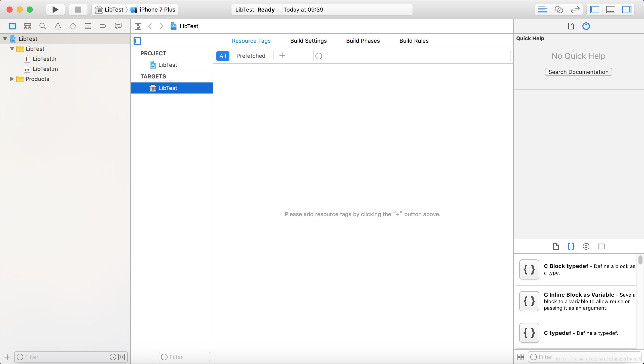Collapse the LibTest folder group
The width and height of the screenshot is (644, 364).
tap(12, 49)
